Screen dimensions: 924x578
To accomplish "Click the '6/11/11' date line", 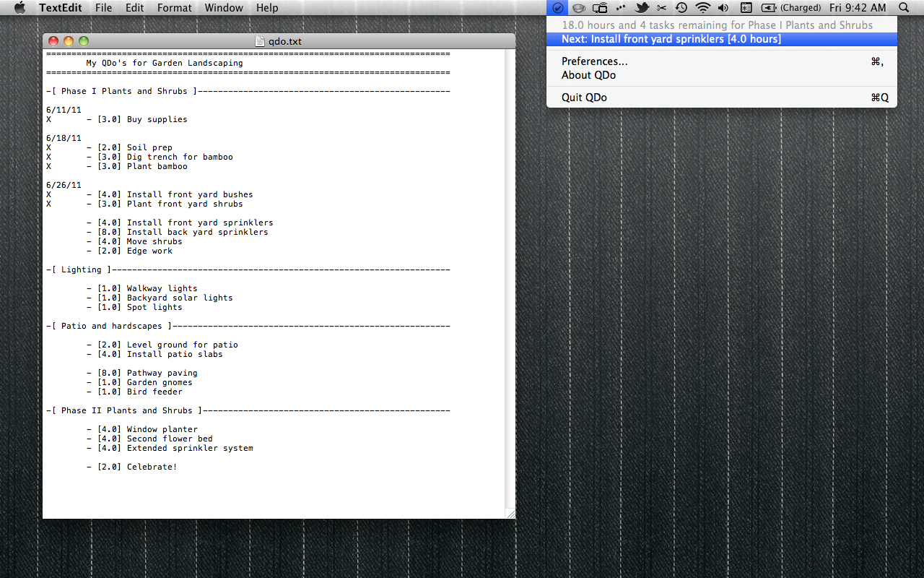I will [64, 110].
